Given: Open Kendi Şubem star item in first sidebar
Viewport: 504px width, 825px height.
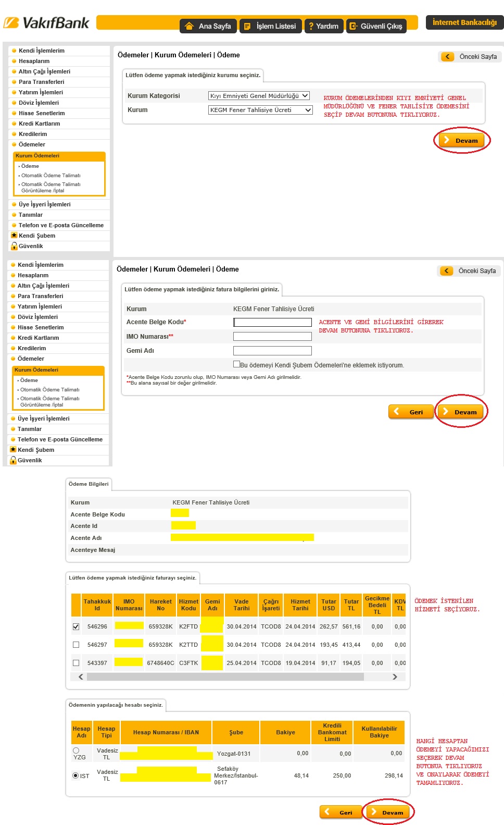Looking at the screenshot, I should [15, 236].
